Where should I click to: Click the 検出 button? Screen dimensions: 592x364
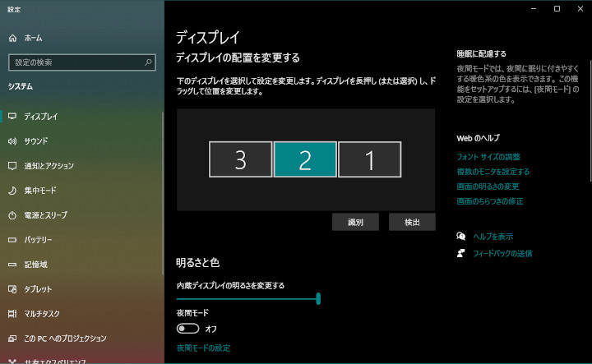click(x=412, y=222)
